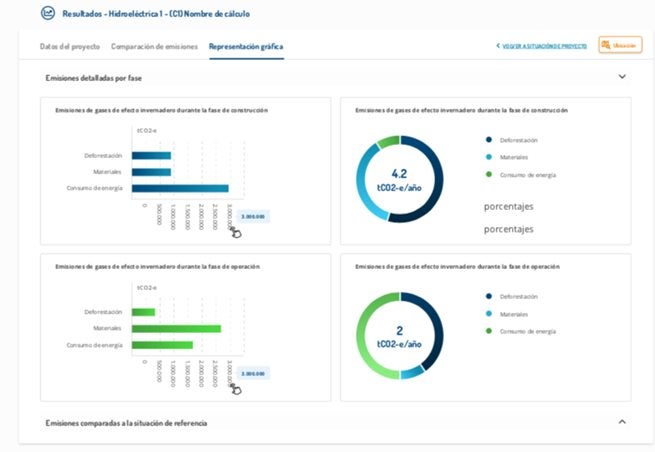This screenshot has height=452, width=655.
Task: Click the icon inside the Ubicación button
Action: [x=606, y=45]
